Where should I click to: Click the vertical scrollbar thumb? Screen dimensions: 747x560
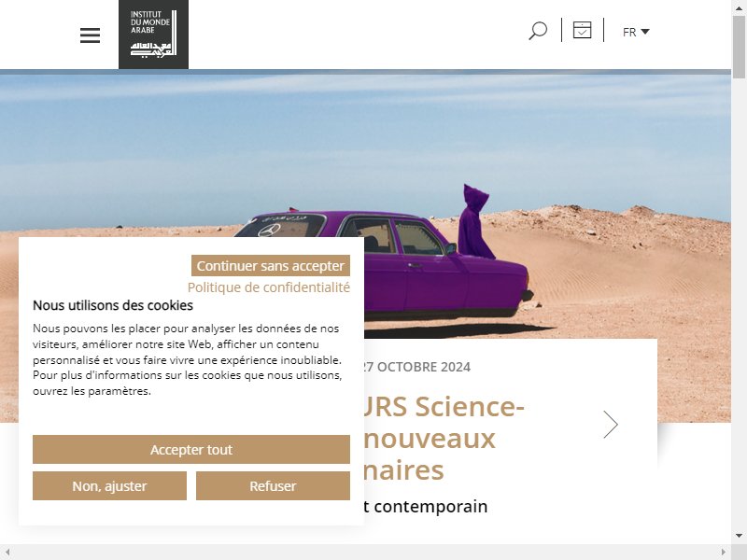click(x=739, y=47)
